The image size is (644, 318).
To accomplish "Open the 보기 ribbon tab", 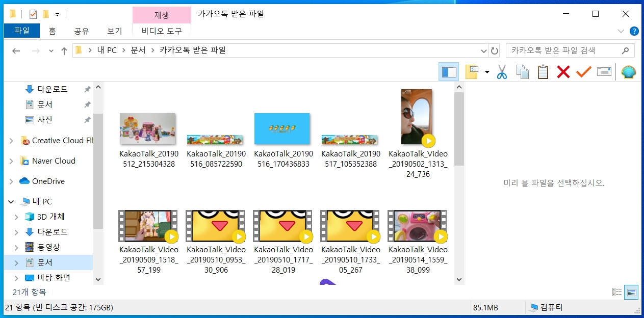I will coord(115,31).
